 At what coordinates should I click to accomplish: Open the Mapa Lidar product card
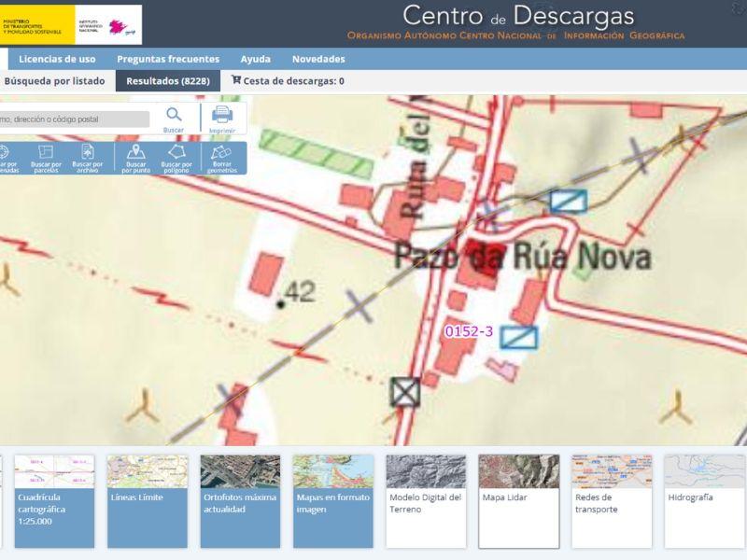519,501
